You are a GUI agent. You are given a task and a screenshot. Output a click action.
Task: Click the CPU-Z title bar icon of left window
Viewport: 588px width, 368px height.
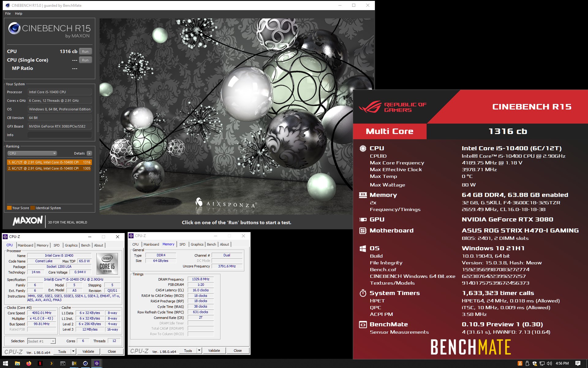[5, 237]
